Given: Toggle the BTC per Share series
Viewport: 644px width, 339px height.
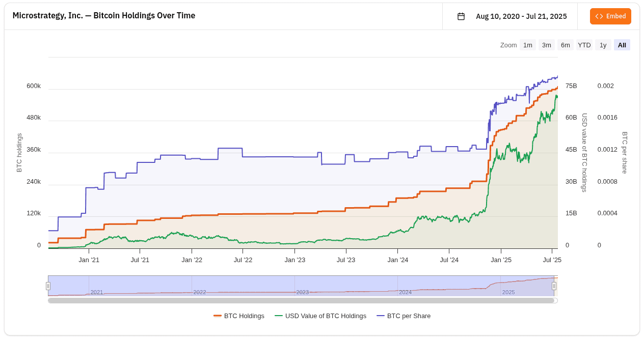Looking at the screenshot, I should click(x=409, y=316).
